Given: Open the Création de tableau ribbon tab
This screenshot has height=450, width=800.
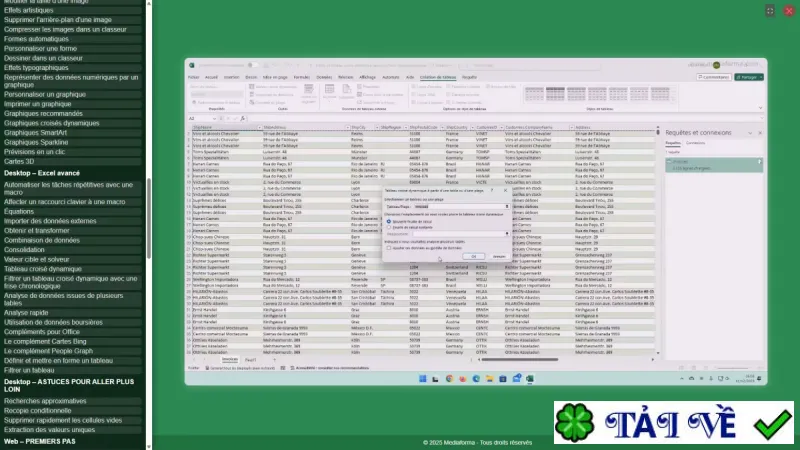Looking at the screenshot, I should point(438,78).
